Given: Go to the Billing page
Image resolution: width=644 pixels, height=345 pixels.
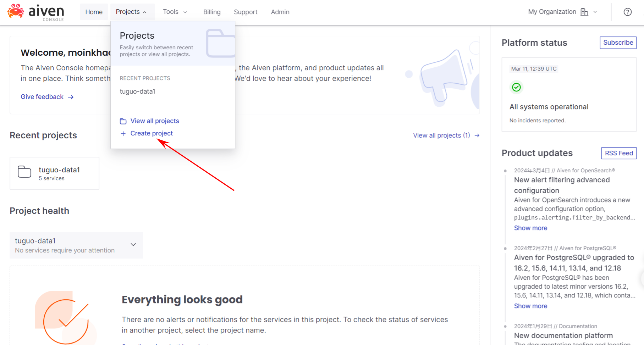Looking at the screenshot, I should click(212, 12).
